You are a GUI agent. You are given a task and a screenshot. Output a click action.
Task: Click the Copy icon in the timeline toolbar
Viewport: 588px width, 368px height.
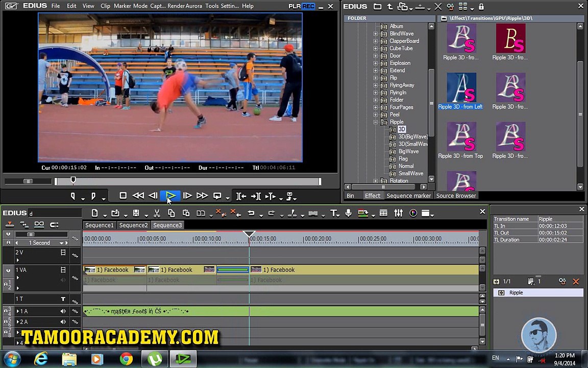pos(171,213)
